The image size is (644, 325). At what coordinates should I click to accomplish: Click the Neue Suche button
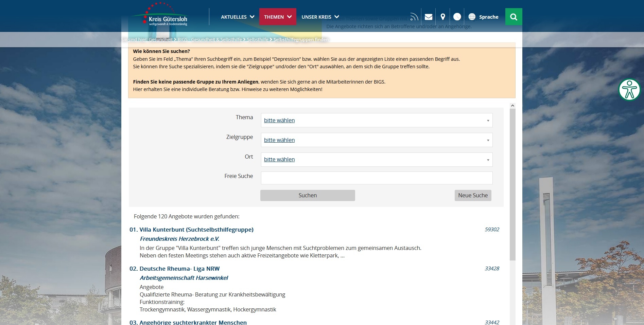472,195
